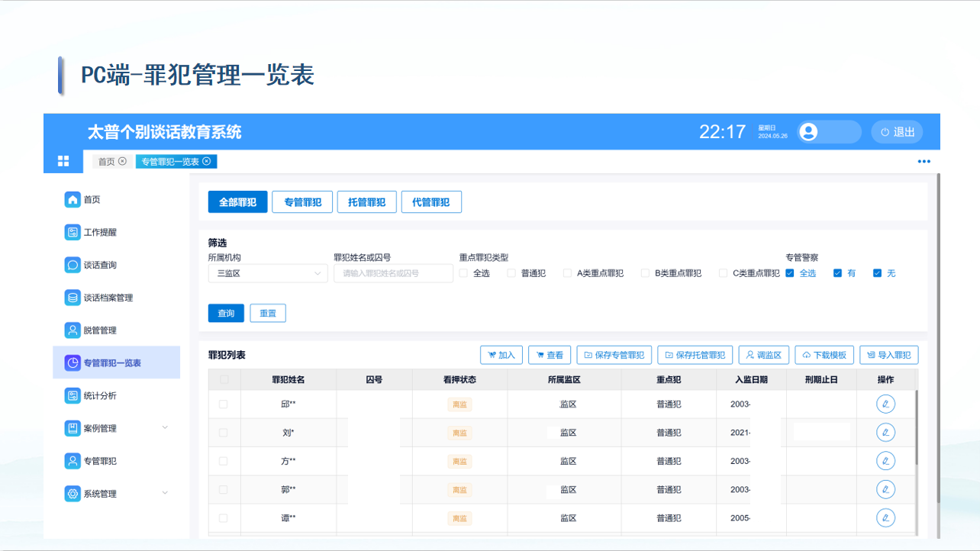Click the 调监区 button
The height and width of the screenshot is (551, 980).
[x=764, y=355]
